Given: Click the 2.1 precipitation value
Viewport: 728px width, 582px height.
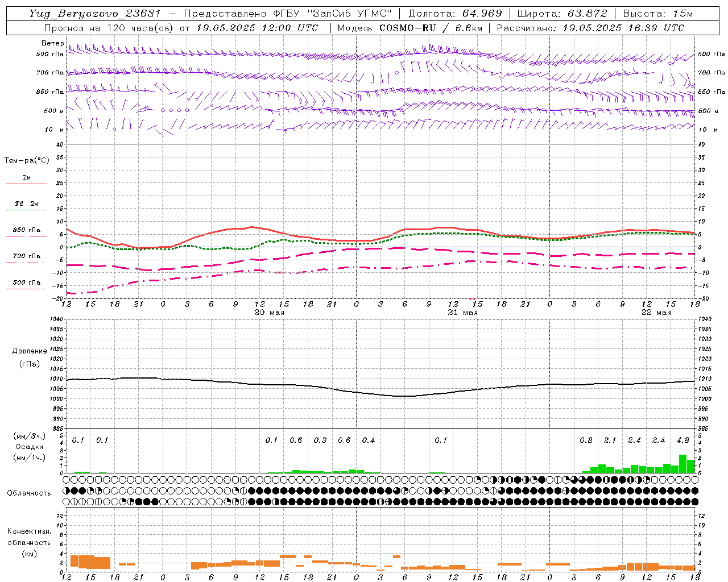Looking at the screenshot, I should pyautogui.click(x=610, y=440).
